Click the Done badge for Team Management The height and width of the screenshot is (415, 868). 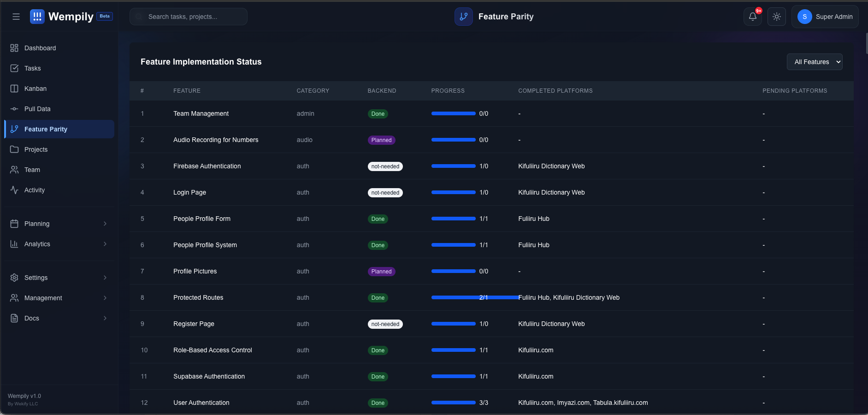tap(378, 114)
